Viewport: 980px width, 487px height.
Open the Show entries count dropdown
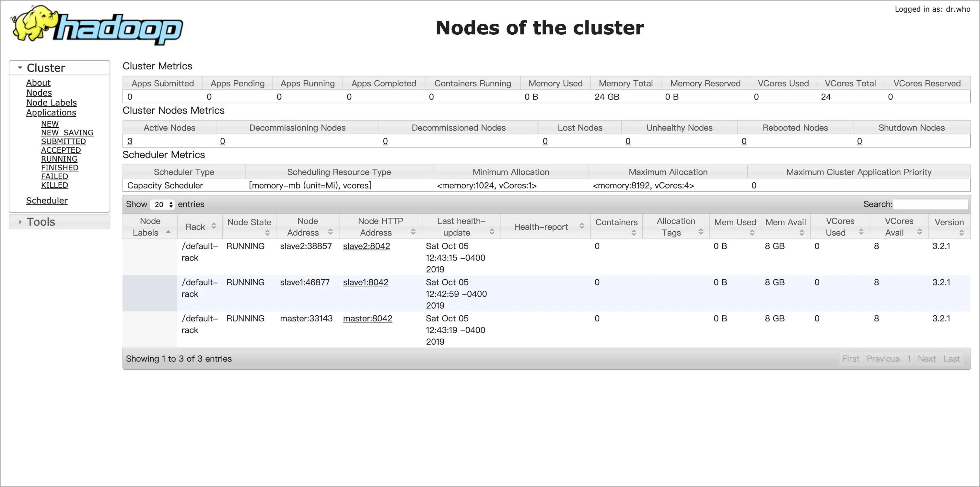tap(163, 204)
